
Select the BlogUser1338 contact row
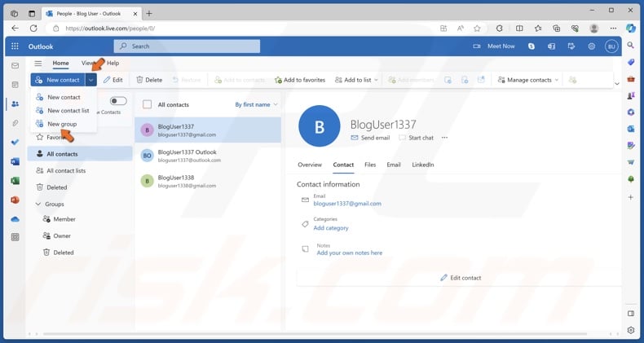pyautogui.click(x=208, y=181)
